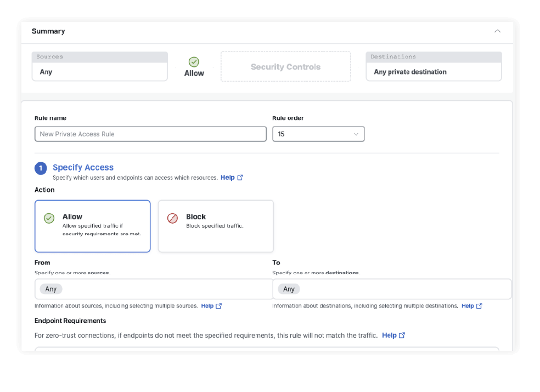This screenshot has width=540, height=392.
Task: Click external link icon next to destinations Help
Action: pyautogui.click(x=479, y=306)
